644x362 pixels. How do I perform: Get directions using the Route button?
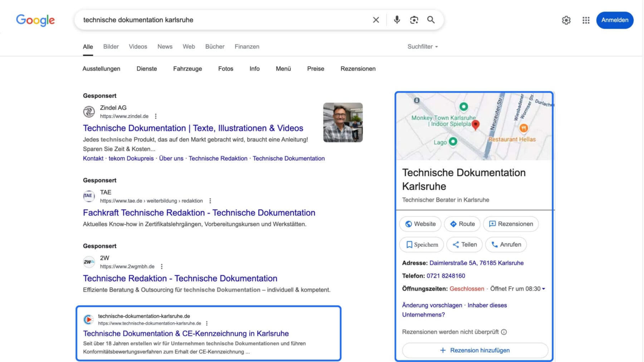coord(462,224)
